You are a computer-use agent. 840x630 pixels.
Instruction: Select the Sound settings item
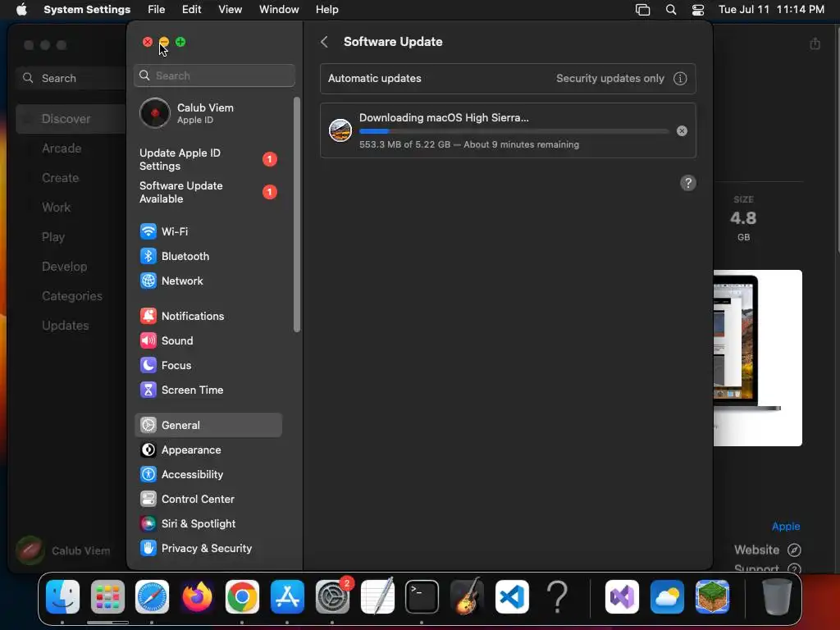[208, 340]
